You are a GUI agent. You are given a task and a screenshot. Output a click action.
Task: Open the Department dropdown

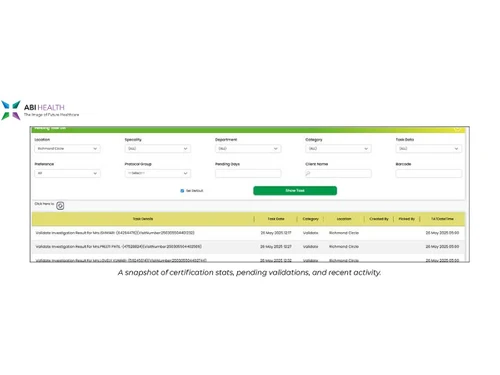(x=248, y=149)
